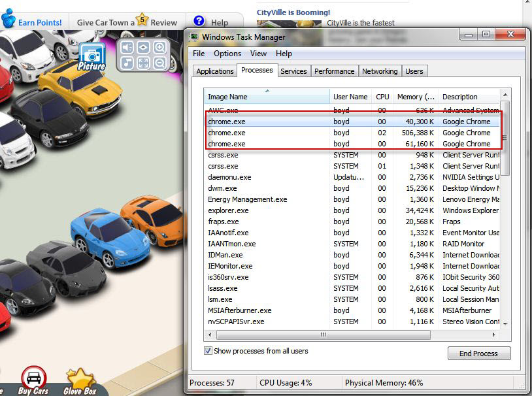The width and height of the screenshot is (532, 396).
Task: Select the daemonu.exe process row
Action: (352, 177)
